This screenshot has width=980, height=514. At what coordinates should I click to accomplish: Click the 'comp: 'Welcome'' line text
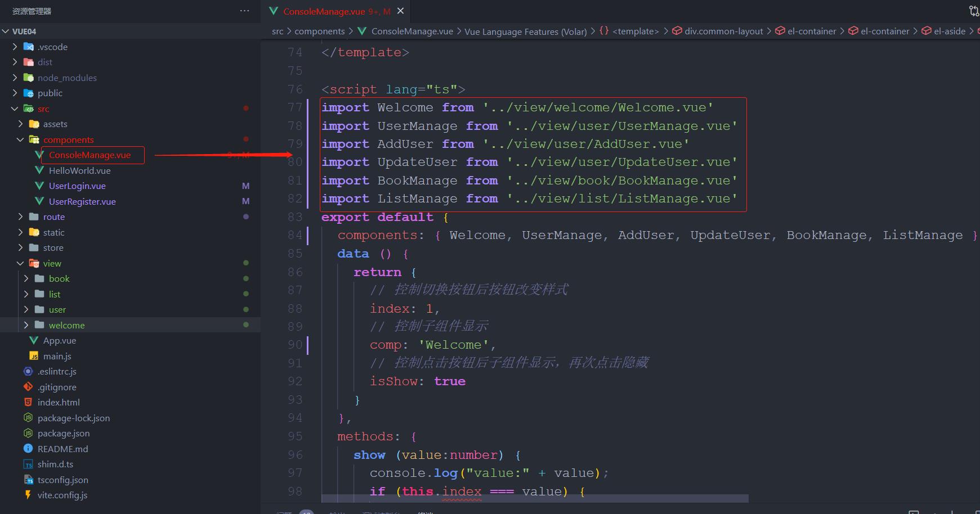[432, 345]
